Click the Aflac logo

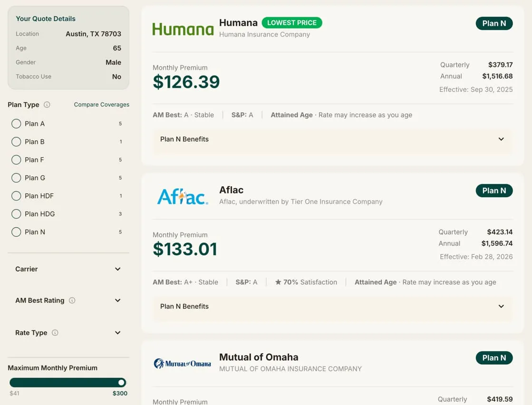(x=183, y=196)
